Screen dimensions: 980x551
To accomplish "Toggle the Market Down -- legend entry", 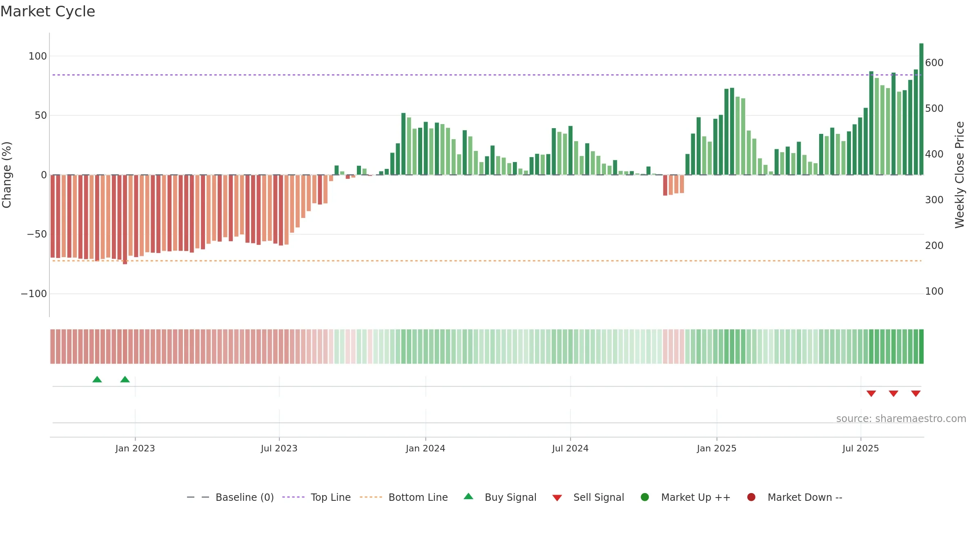I will click(x=795, y=497).
